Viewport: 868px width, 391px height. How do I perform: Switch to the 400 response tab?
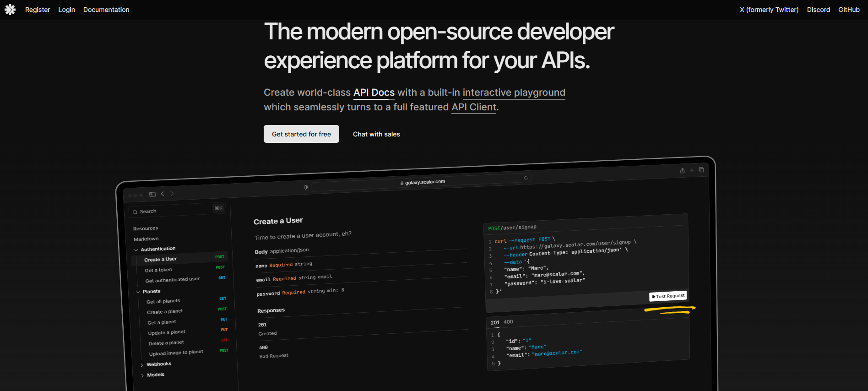tap(508, 322)
